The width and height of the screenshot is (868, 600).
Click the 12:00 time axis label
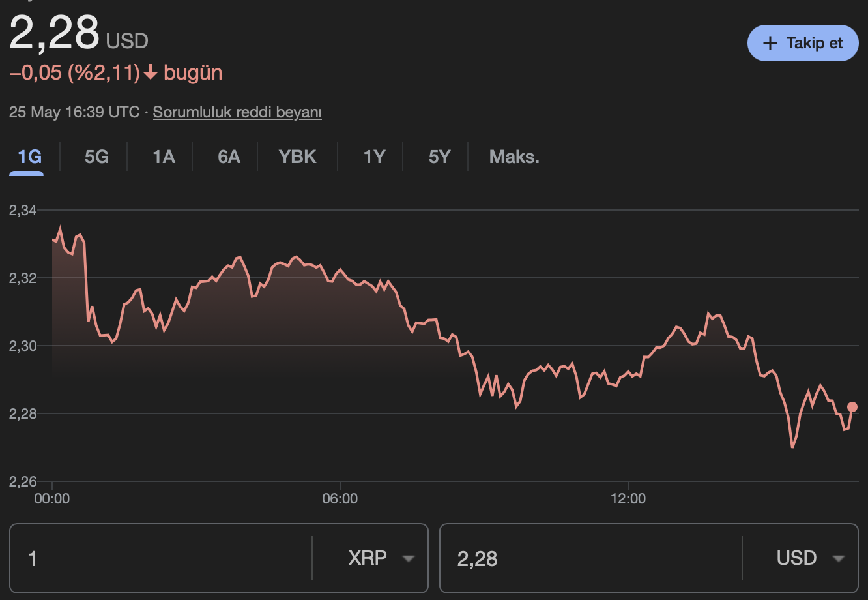coord(628,499)
